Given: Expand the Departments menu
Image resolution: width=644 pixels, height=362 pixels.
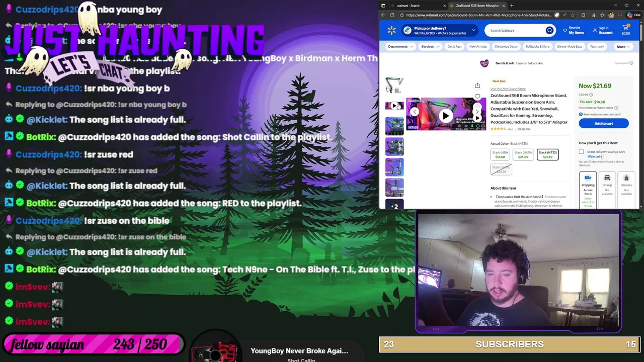Looking at the screenshot, I should pos(400,47).
